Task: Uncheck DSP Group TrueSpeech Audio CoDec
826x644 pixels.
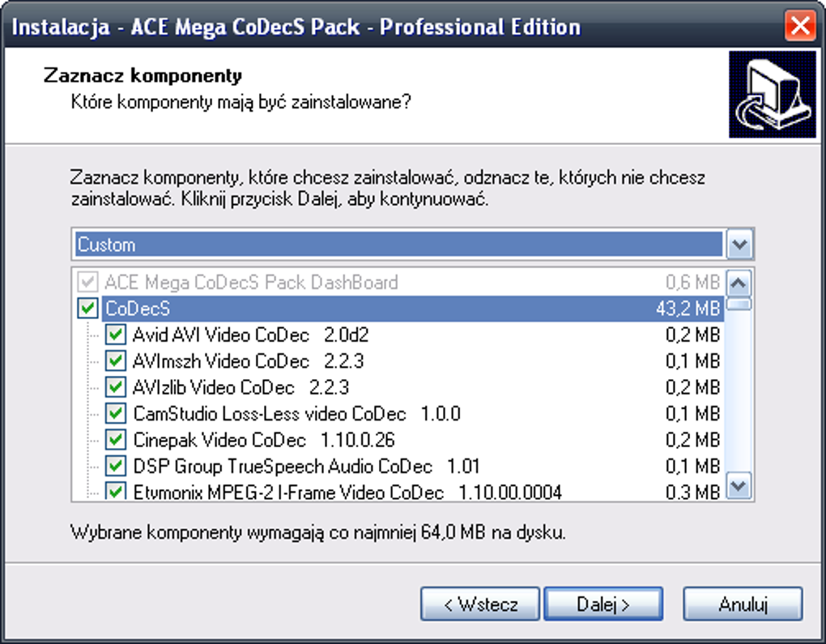Action: click(117, 467)
